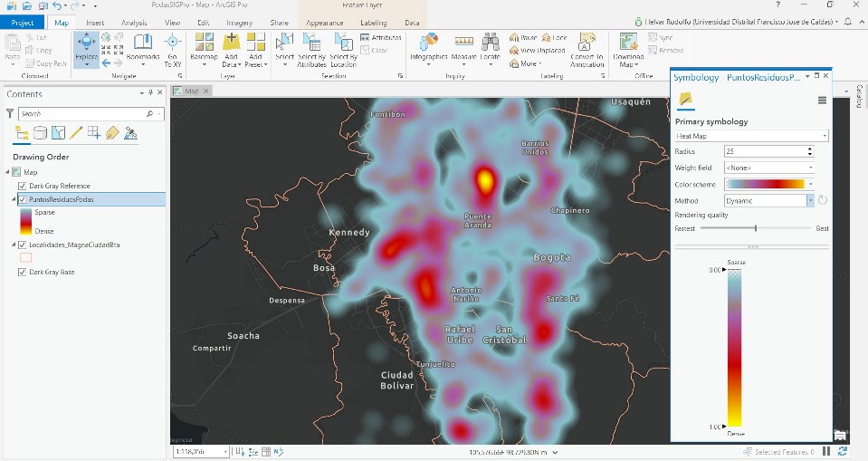Image resolution: width=868 pixels, height=461 pixels.
Task: Open Select By Attributes tool
Action: [x=311, y=47]
